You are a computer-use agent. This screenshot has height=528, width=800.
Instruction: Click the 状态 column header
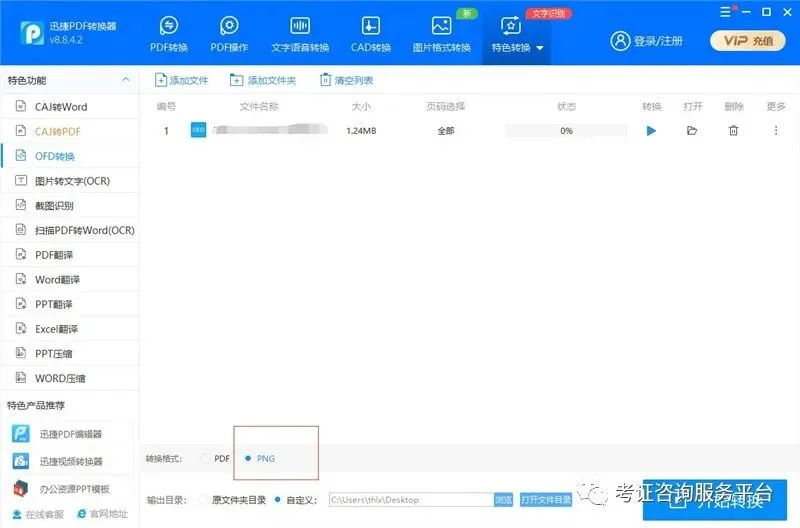566,107
